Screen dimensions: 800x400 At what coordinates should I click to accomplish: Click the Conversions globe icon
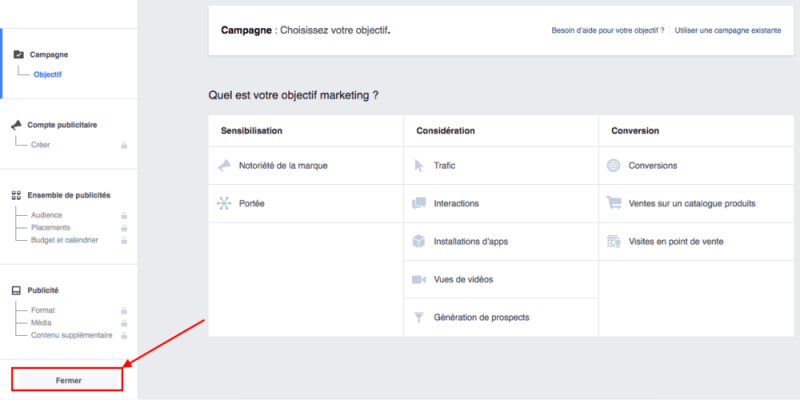614,166
